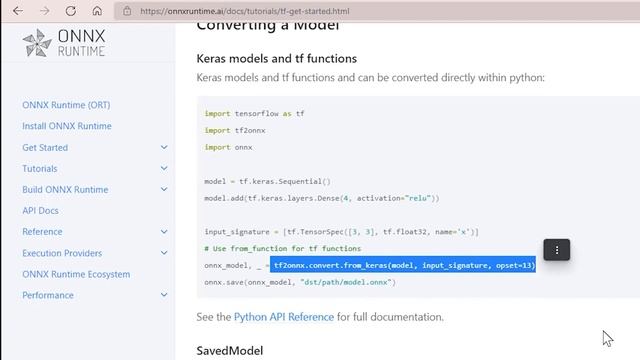Click the 'import tf2onnx' code line
Viewport: 640px width, 360px height.
[235, 131]
